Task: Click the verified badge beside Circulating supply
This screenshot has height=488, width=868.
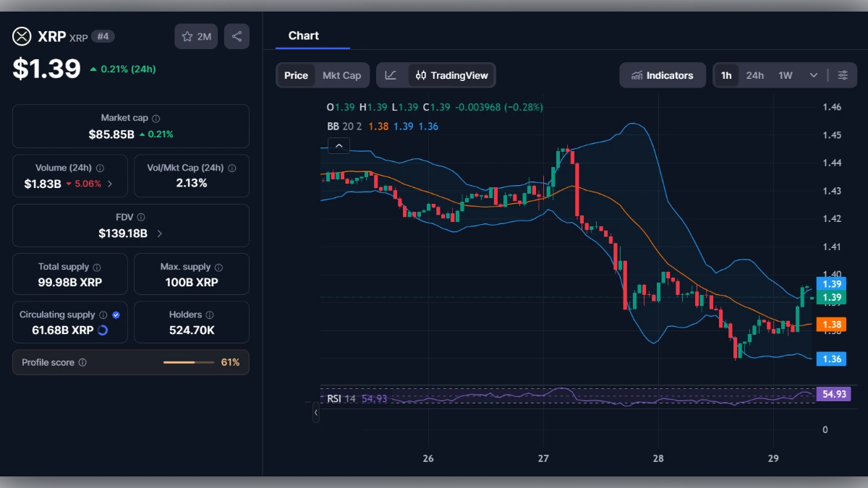Action: point(115,314)
